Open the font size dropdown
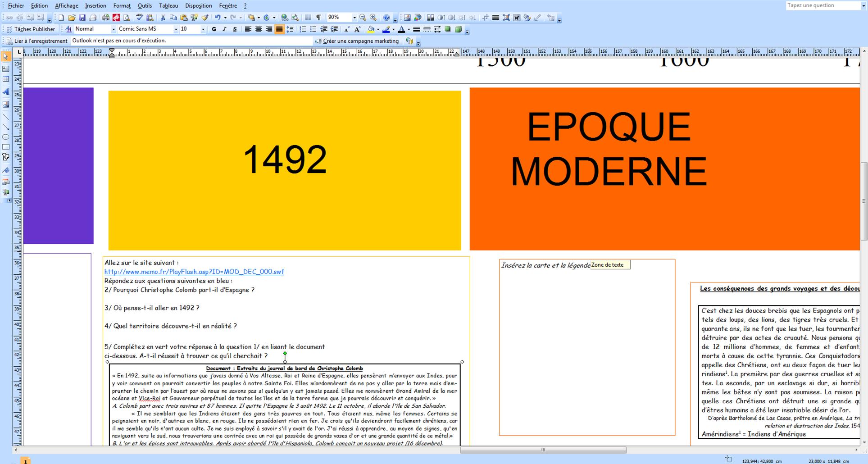Screen dimensions: 868x464 [x=203, y=29]
